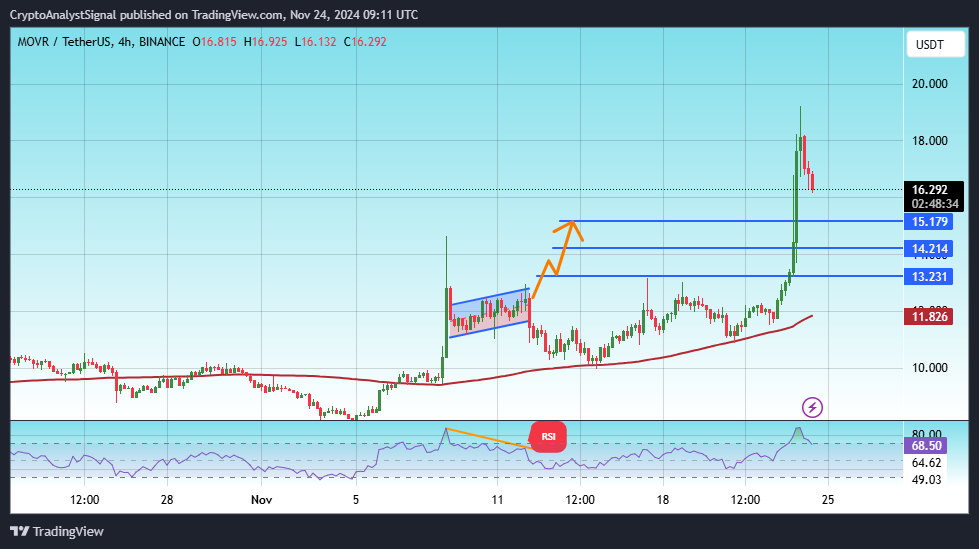Click the current price label 16.292
Image resolution: width=979 pixels, height=549 pixels.
pyautogui.click(x=930, y=190)
